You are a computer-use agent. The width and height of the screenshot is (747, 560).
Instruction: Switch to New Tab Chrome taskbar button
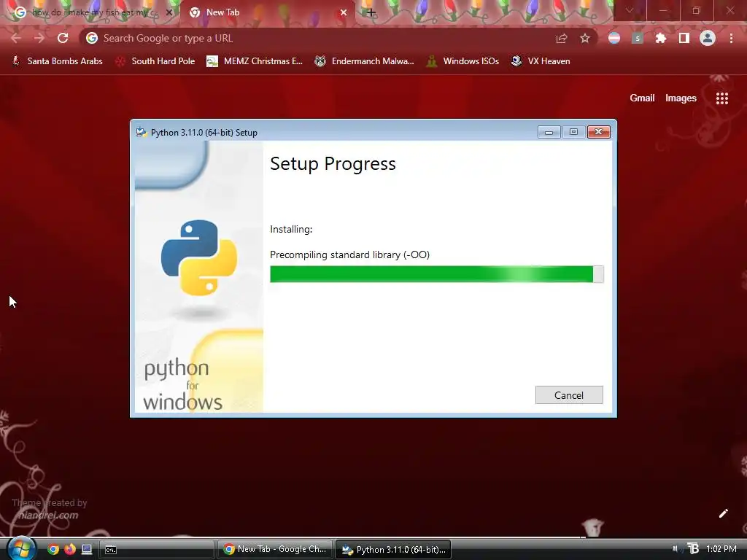pos(275,550)
